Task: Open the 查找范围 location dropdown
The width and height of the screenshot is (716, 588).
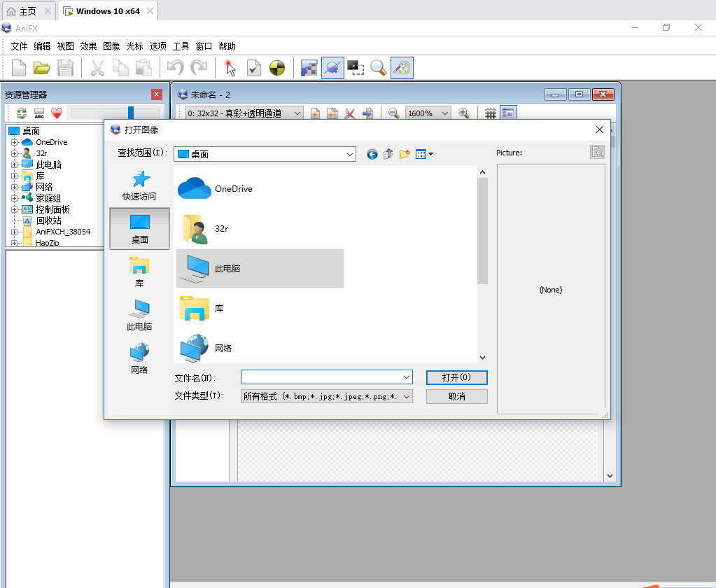Action: [349, 154]
